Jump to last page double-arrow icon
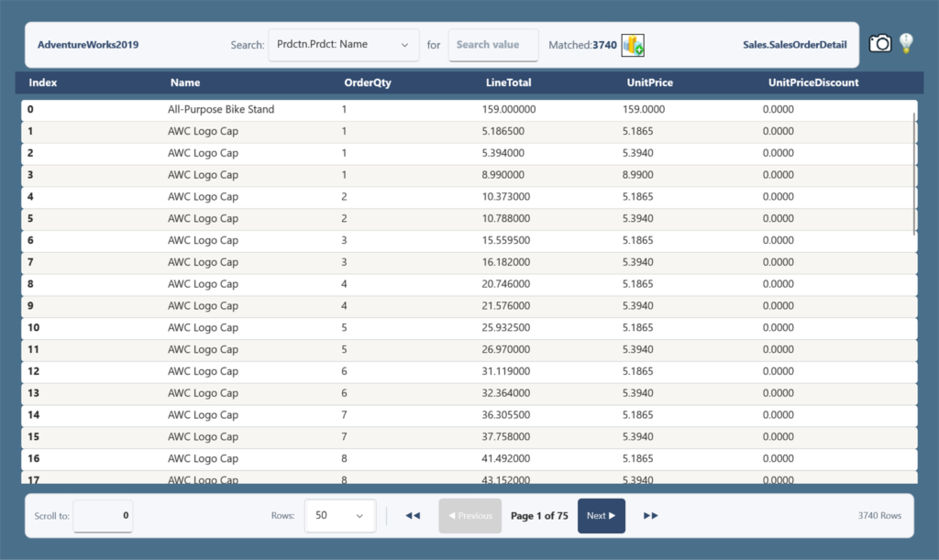The height and width of the screenshot is (560, 939). 651,516
